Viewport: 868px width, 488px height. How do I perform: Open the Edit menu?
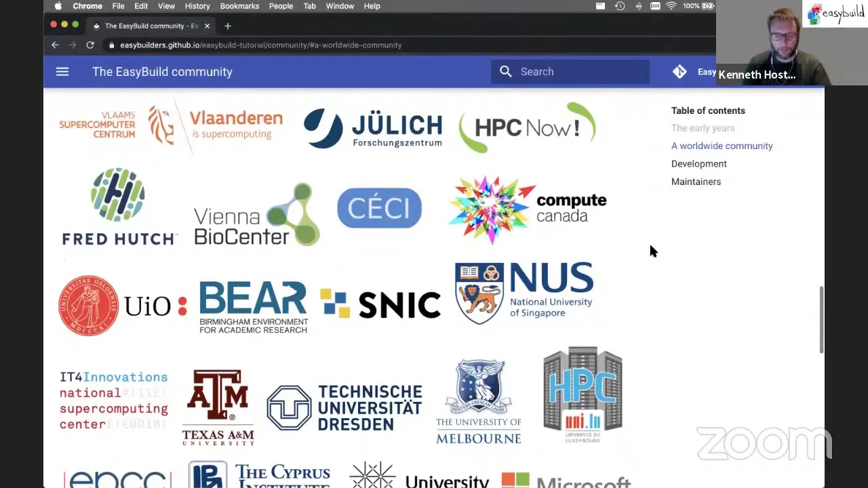coord(141,6)
